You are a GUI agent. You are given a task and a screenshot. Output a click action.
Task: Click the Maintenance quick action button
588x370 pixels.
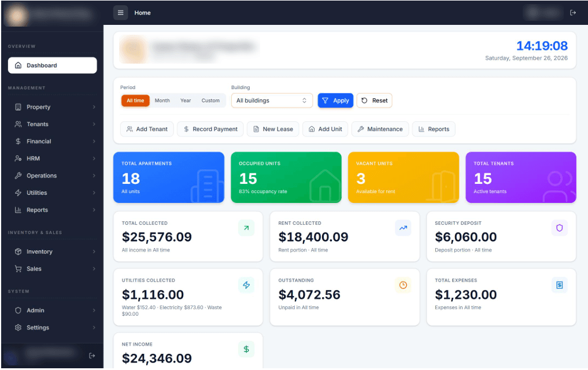(x=380, y=129)
